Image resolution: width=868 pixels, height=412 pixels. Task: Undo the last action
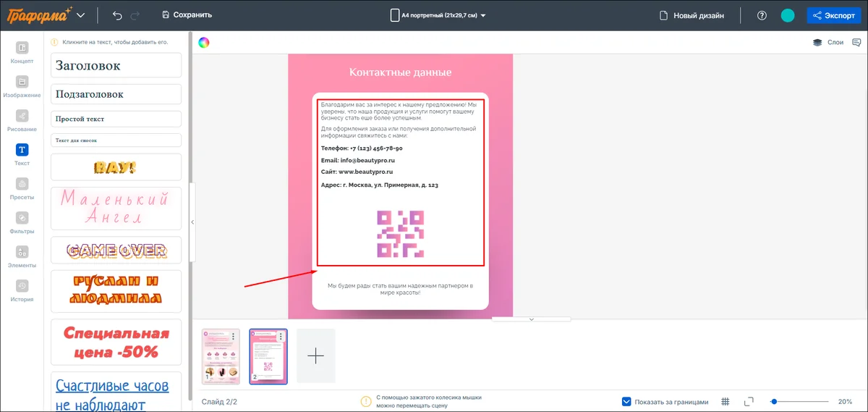point(118,15)
